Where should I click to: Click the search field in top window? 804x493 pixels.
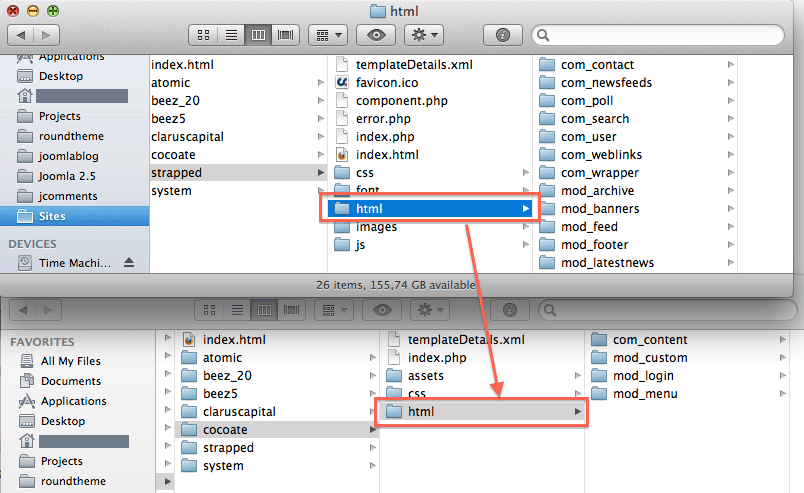coord(660,35)
